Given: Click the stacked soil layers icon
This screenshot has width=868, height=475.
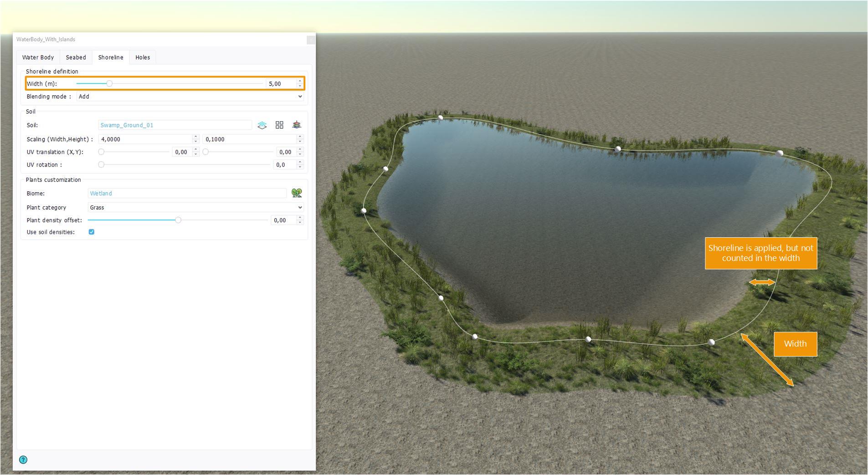Looking at the screenshot, I should click(x=297, y=125).
